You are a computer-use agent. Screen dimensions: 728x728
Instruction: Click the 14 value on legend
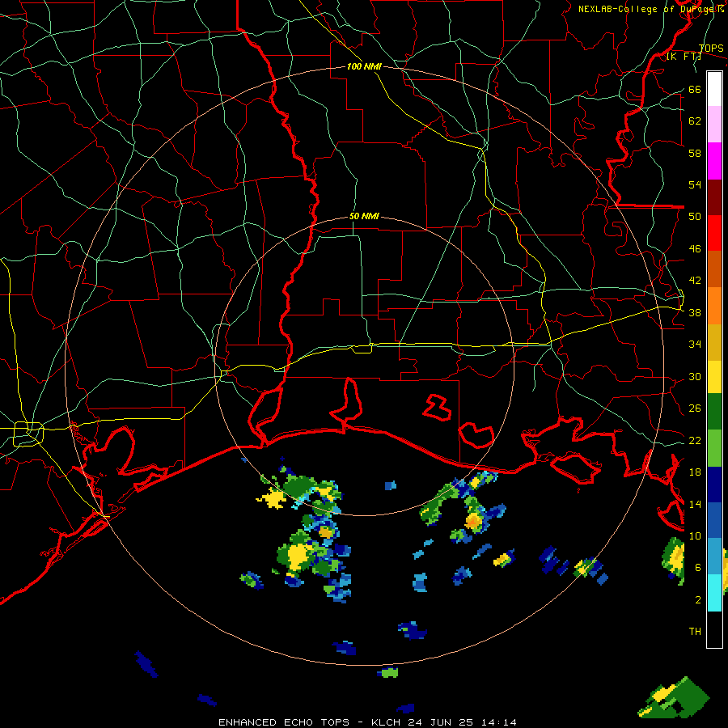pos(695,504)
